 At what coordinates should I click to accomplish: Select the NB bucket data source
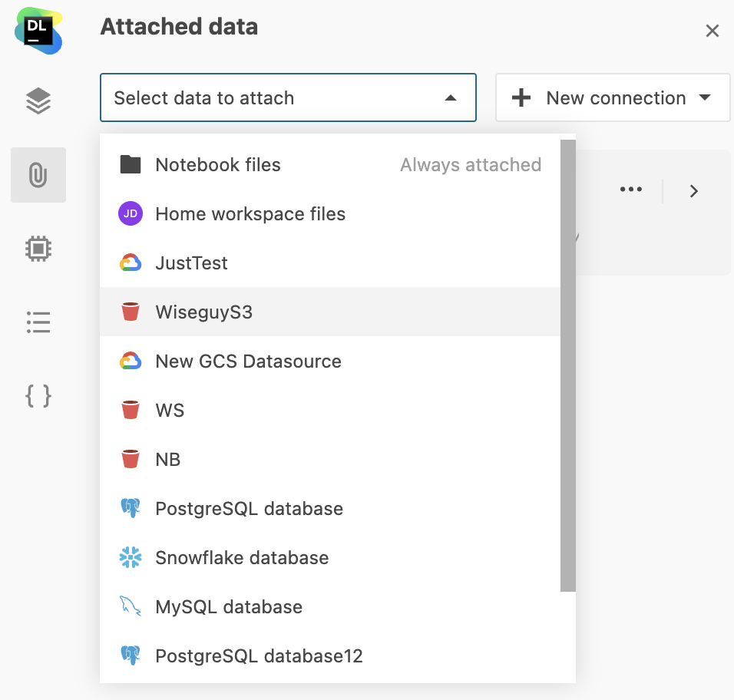(167, 459)
